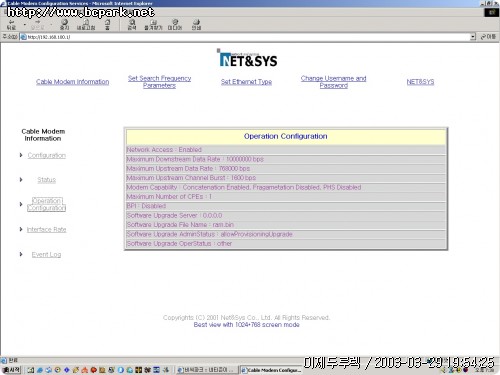
Task: Open the Windows Start button
Action: click(11, 370)
